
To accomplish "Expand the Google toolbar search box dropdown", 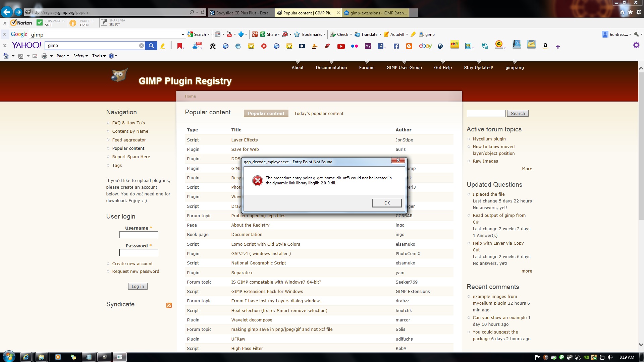I will point(183,35).
